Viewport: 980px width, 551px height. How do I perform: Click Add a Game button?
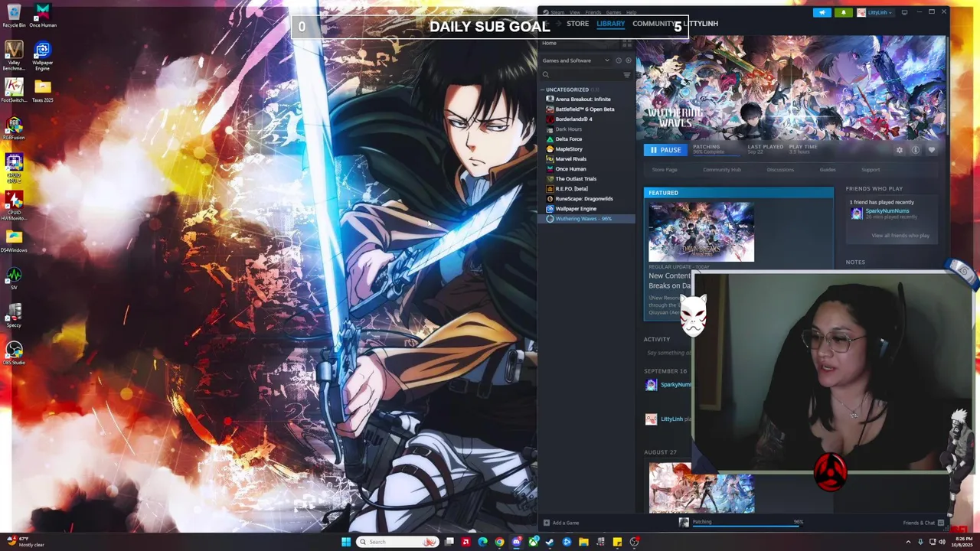561,523
